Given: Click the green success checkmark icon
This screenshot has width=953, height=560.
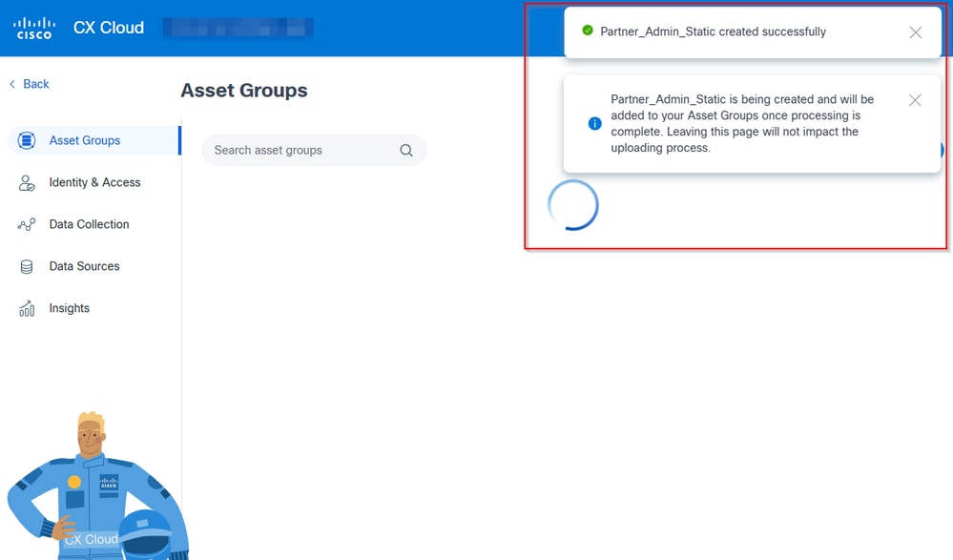Looking at the screenshot, I should click(x=587, y=31).
